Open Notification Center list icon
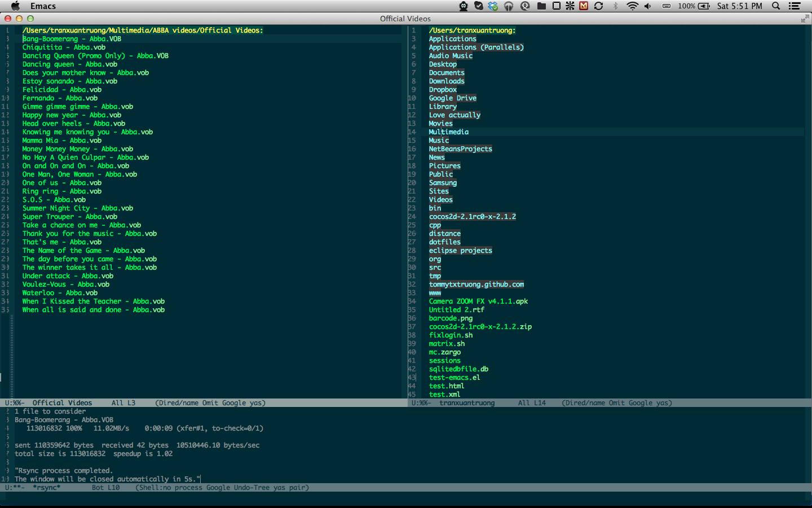Viewport: 812px width, 508px height. point(795,6)
